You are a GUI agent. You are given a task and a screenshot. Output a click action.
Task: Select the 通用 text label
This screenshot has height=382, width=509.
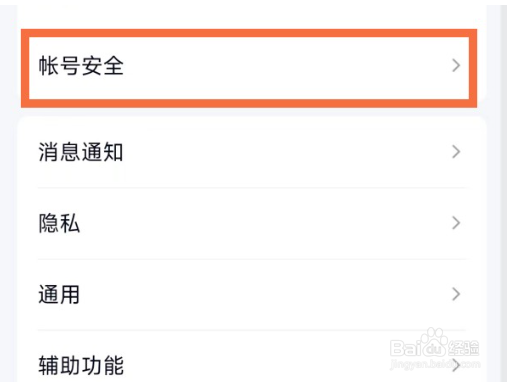tap(59, 294)
